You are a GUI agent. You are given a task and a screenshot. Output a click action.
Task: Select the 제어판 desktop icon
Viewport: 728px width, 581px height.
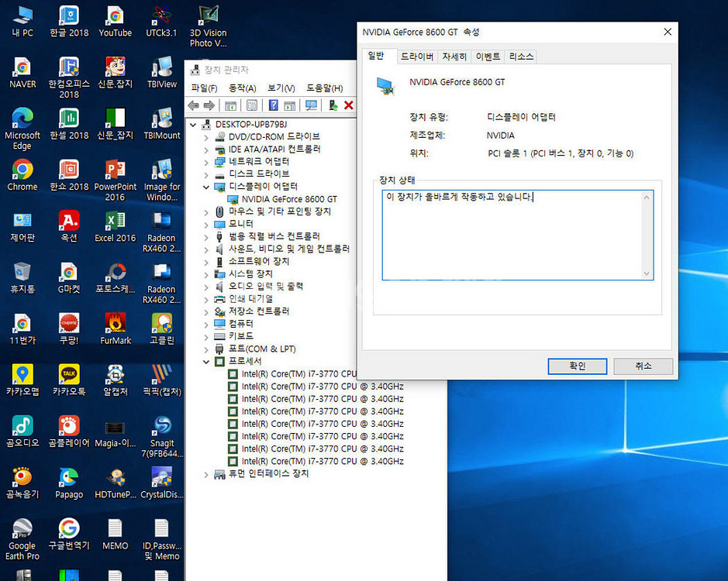click(x=22, y=226)
